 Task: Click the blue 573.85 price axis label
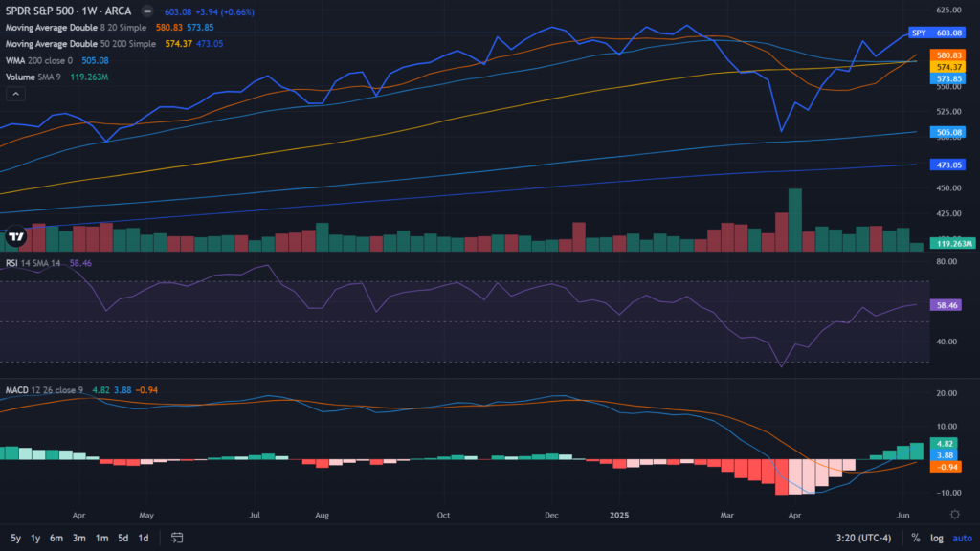tap(948, 78)
